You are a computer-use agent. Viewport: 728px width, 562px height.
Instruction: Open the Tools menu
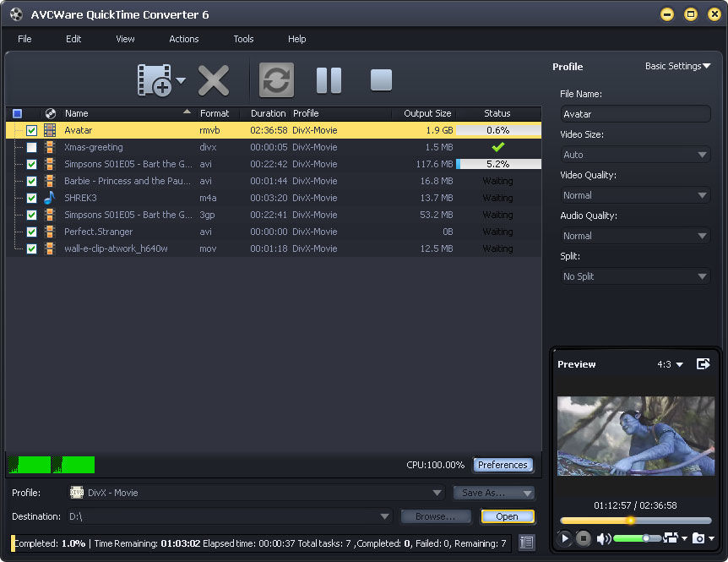(x=243, y=39)
